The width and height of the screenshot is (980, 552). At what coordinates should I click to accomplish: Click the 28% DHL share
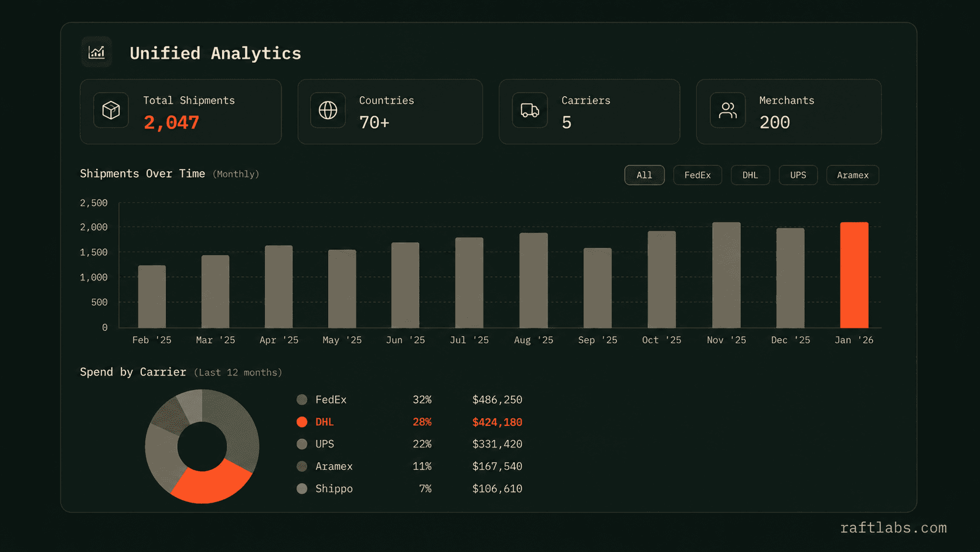tap(422, 422)
